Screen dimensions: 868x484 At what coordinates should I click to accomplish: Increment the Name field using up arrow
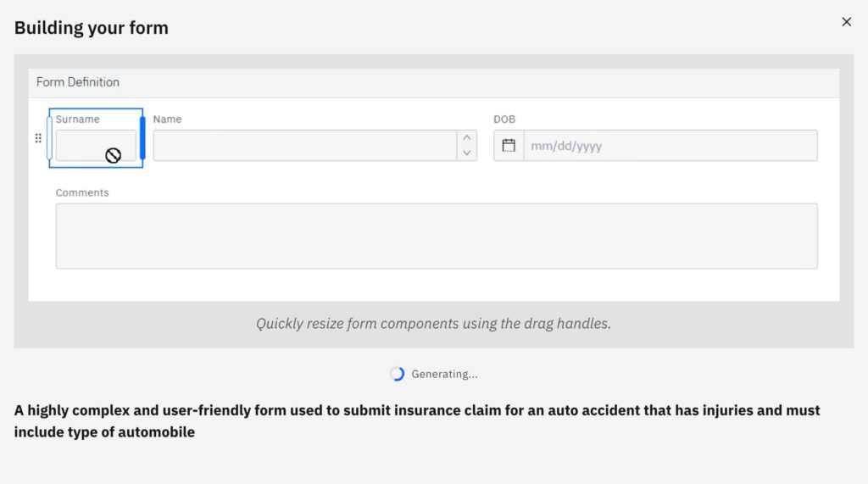click(467, 138)
